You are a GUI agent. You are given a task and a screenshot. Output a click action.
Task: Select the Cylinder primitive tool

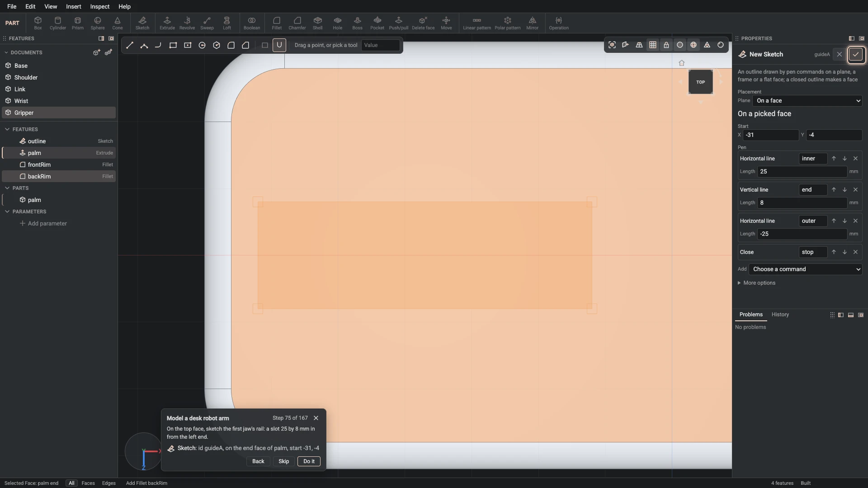58,23
